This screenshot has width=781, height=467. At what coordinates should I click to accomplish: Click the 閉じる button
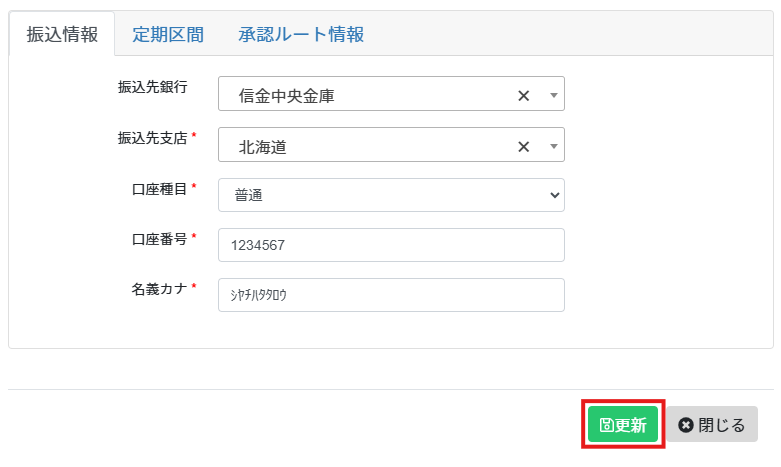(x=712, y=424)
